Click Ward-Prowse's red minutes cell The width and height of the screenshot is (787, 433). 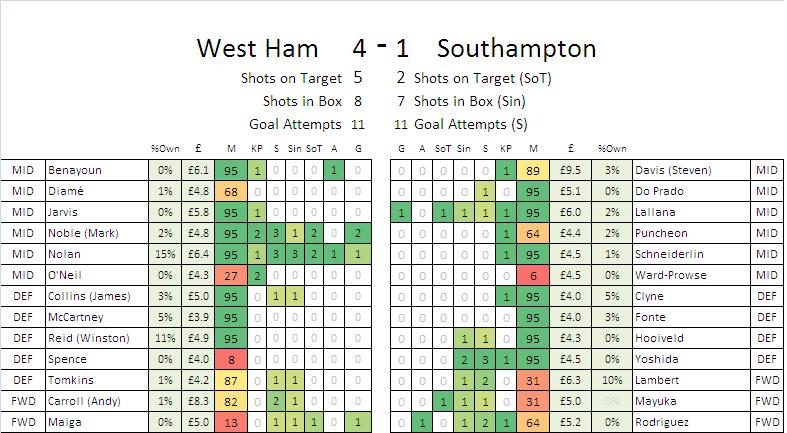534,275
